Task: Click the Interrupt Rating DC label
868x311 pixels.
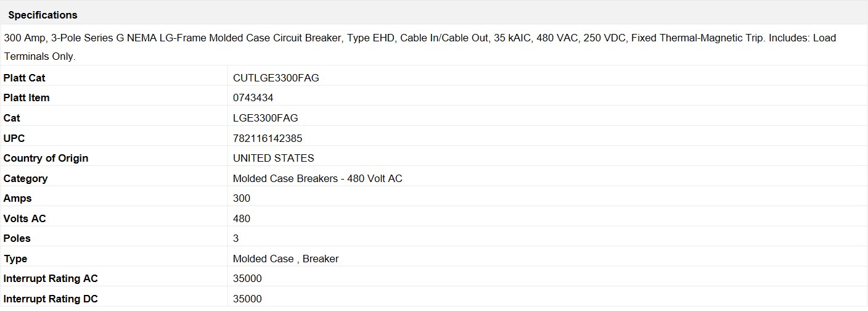Action: (x=51, y=299)
